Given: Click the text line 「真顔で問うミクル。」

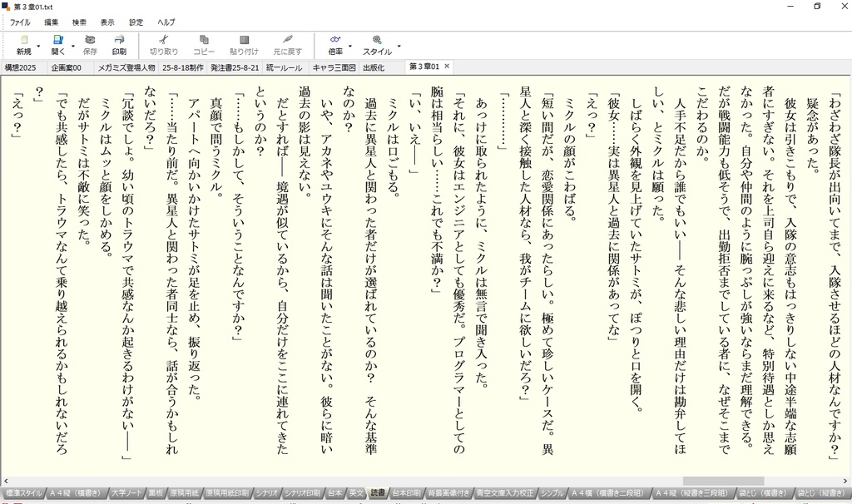Looking at the screenshot, I should pyautogui.click(x=216, y=148).
